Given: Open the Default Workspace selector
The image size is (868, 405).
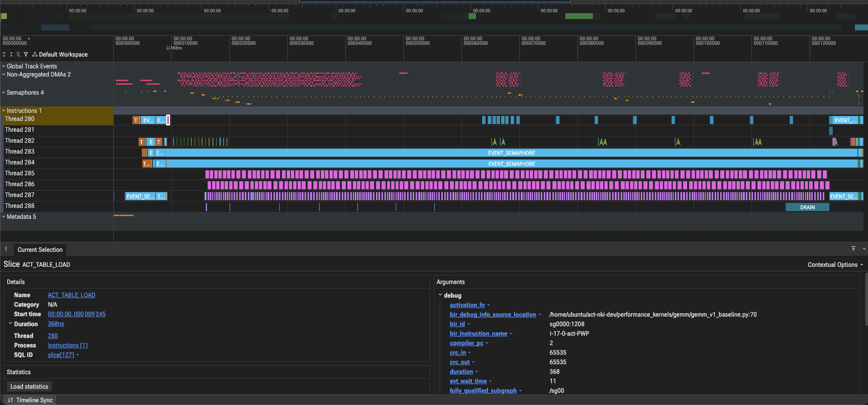Looking at the screenshot, I should 60,54.
